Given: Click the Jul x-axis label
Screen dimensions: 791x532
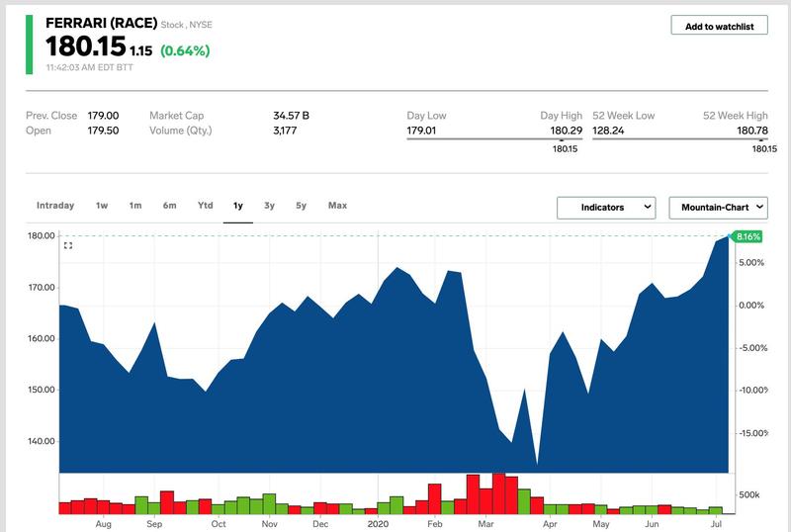Looking at the screenshot, I should pyautogui.click(x=716, y=524).
